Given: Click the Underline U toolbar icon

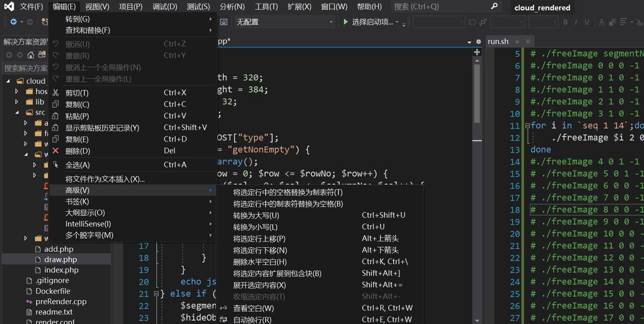Looking at the screenshot, I should (x=587, y=22).
